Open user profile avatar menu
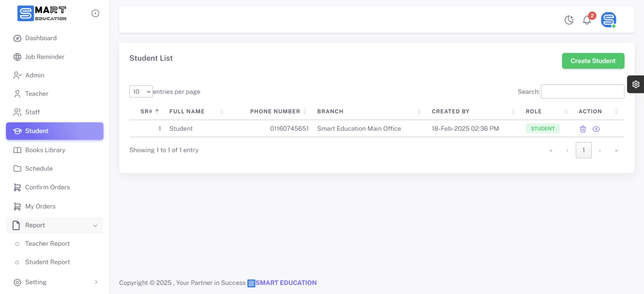The image size is (644, 294). [x=608, y=20]
